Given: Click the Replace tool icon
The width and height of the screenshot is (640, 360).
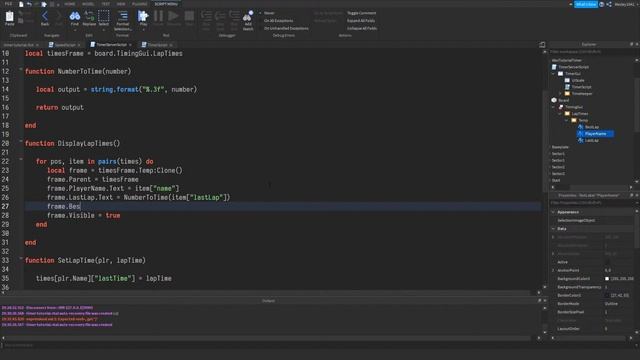Looking at the screenshot, I should click(89, 16).
